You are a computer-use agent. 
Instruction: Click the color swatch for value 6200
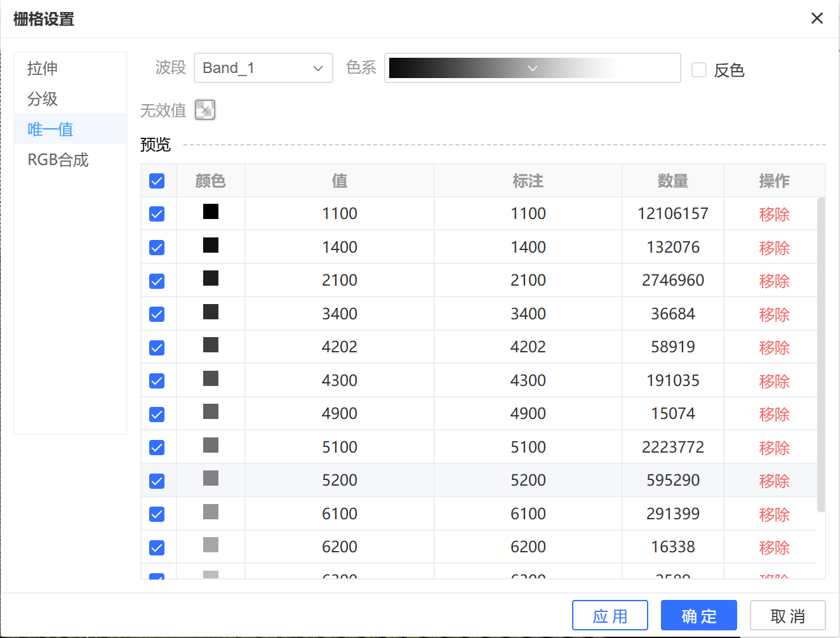[211, 545]
